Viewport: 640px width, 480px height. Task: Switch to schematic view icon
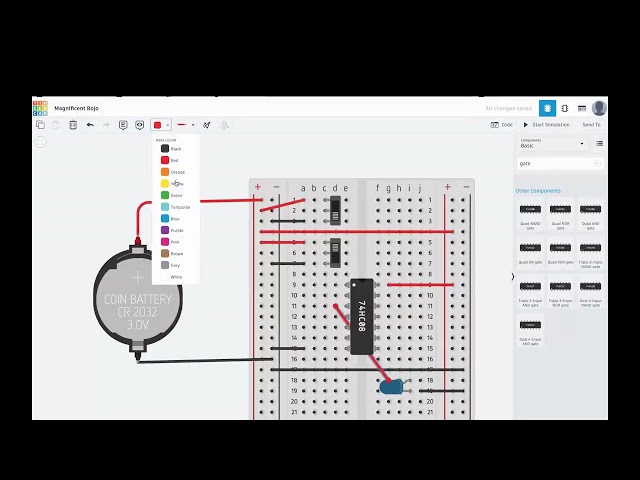pyautogui.click(x=564, y=108)
